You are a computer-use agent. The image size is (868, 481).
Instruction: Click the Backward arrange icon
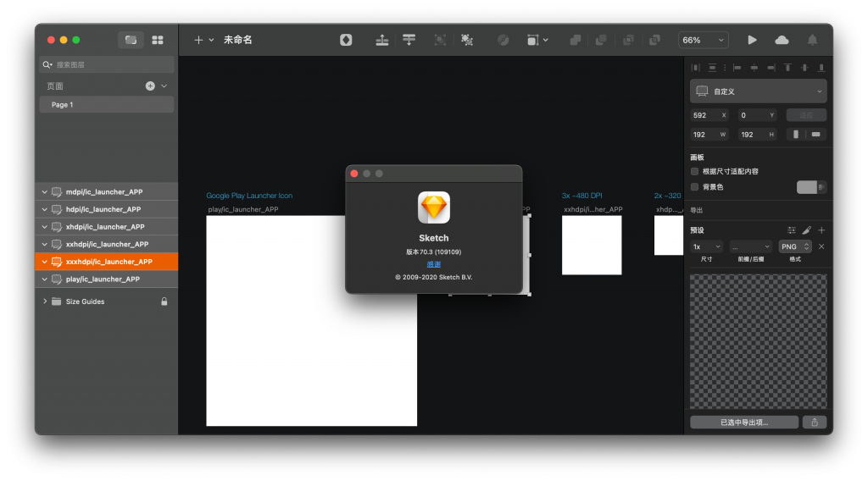(x=409, y=40)
